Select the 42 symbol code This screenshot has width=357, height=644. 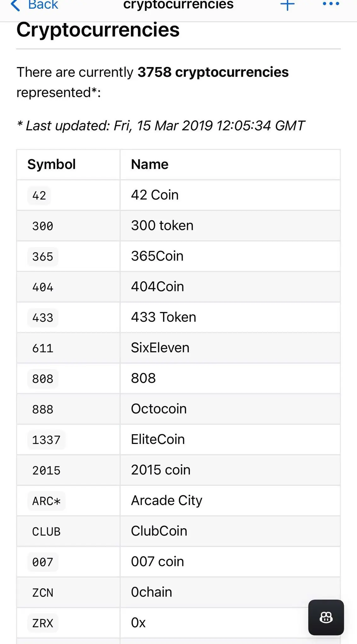(39, 196)
